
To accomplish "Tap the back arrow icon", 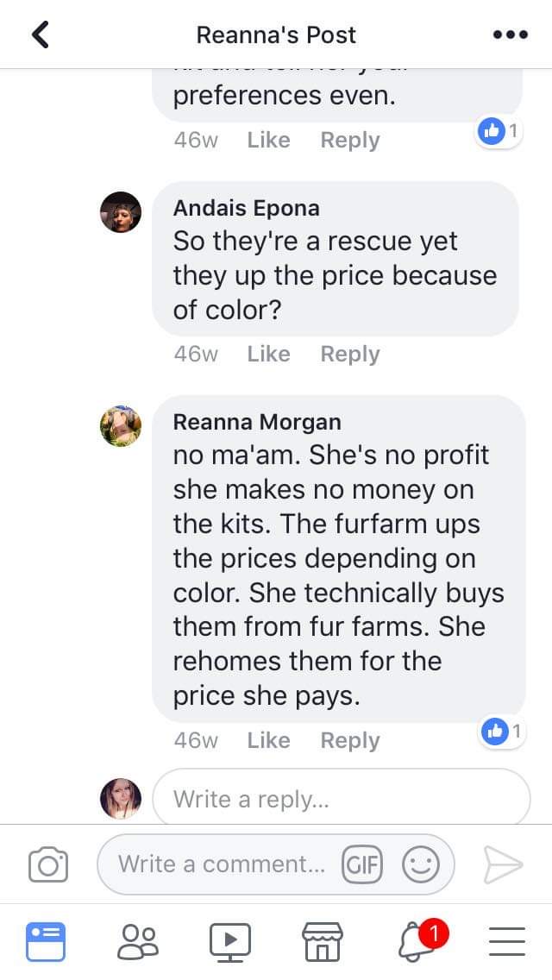I will coord(40,35).
